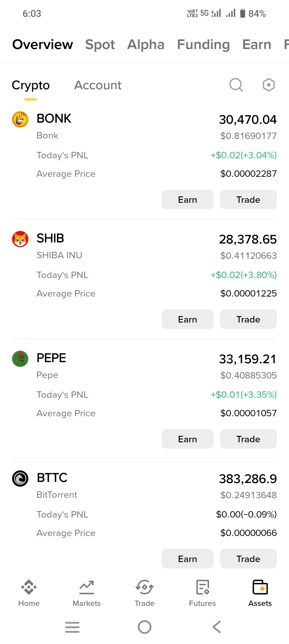Screen dimensions: 289x644
Task: Tap the SHIB coin logo
Action: click(x=20, y=239)
